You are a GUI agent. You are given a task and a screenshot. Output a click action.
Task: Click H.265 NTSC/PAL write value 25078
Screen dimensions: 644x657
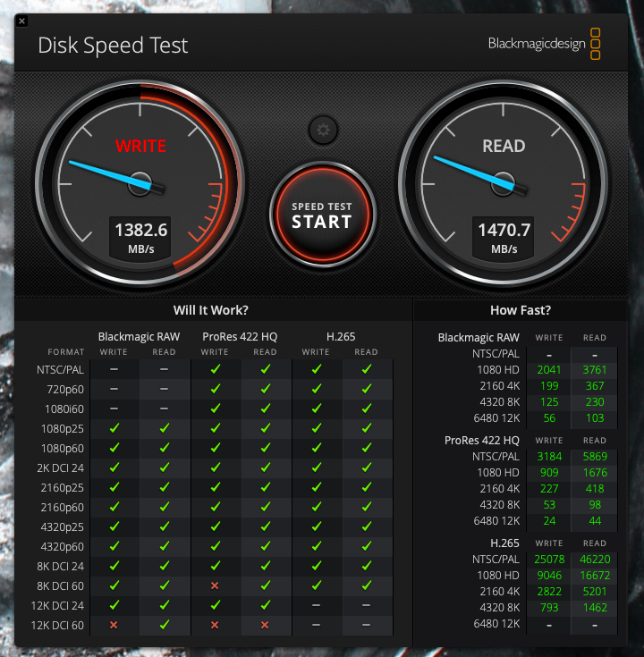click(549, 559)
